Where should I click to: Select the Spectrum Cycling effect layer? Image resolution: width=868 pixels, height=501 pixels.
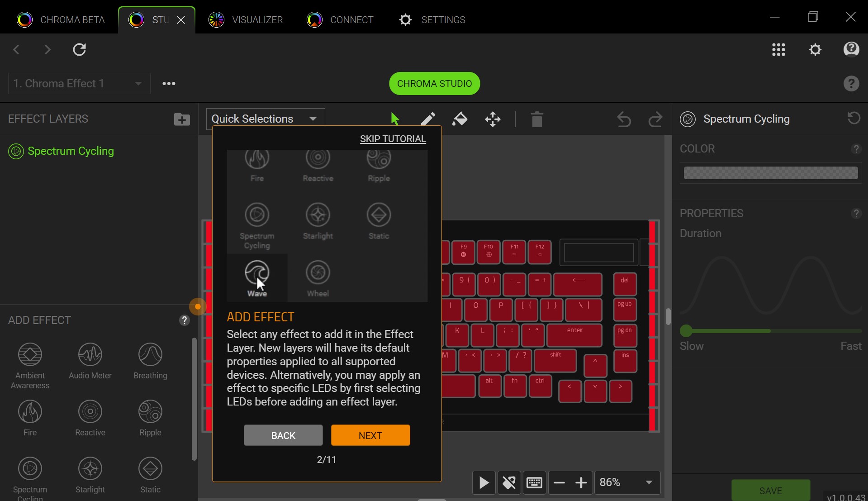point(62,151)
